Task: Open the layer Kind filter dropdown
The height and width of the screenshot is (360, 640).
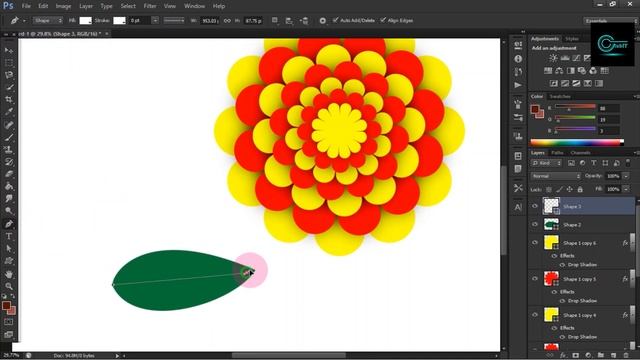Action: click(x=547, y=163)
